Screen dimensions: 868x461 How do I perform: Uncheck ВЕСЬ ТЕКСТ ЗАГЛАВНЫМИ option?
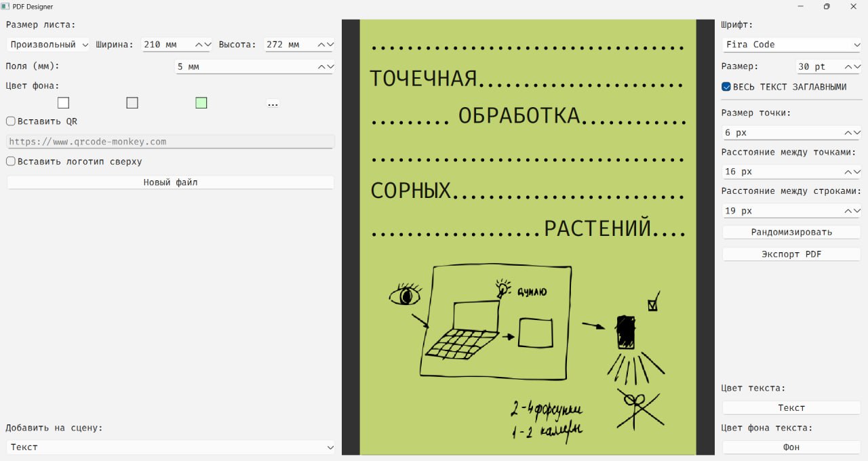[726, 87]
